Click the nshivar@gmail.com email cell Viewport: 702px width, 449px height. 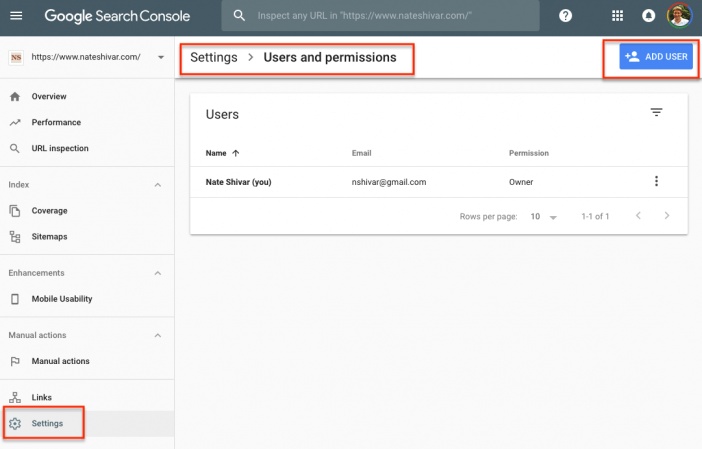389,182
